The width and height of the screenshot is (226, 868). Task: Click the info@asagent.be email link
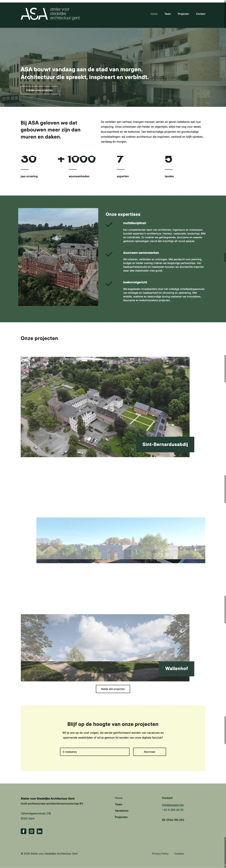(x=173, y=805)
